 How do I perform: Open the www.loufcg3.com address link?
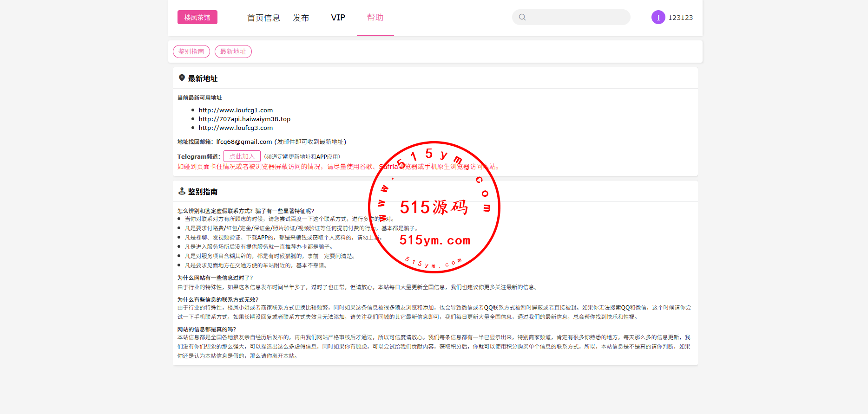236,128
